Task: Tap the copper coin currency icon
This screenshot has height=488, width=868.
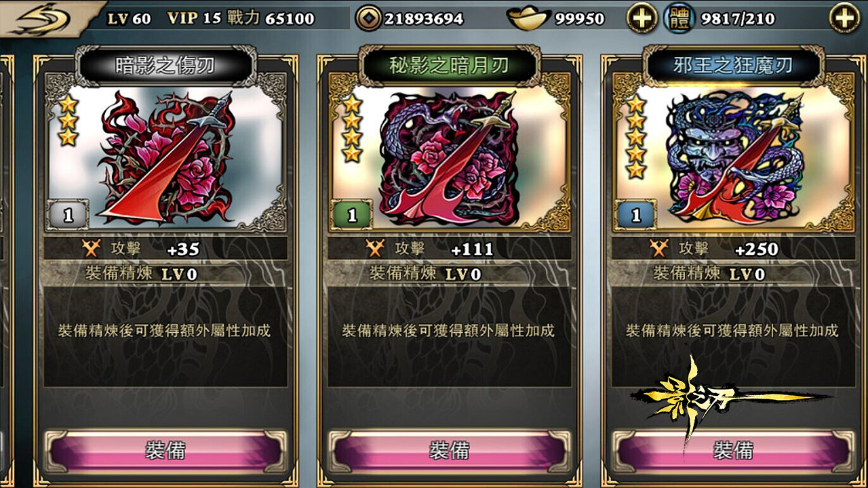Action: 369,18
